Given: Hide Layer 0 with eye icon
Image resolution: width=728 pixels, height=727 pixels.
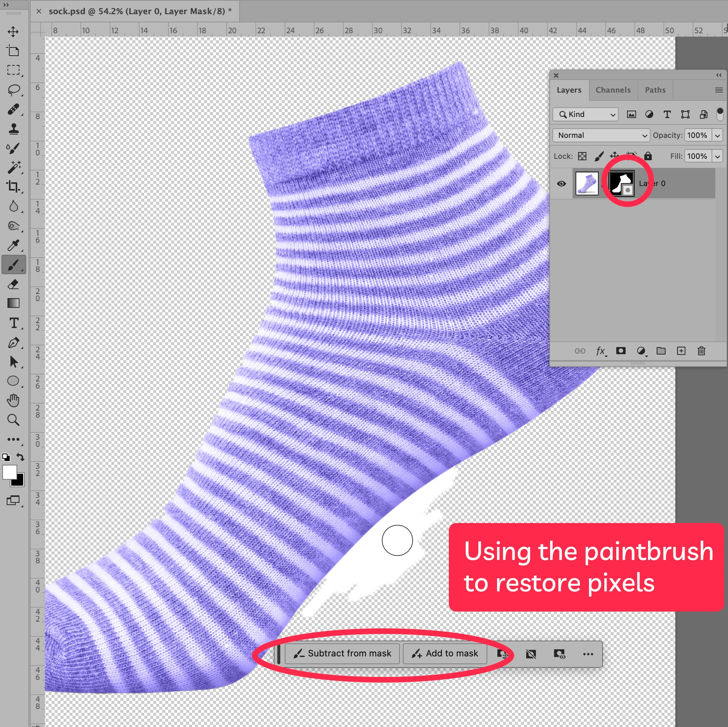Looking at the screenshot, I should [561, 184].
